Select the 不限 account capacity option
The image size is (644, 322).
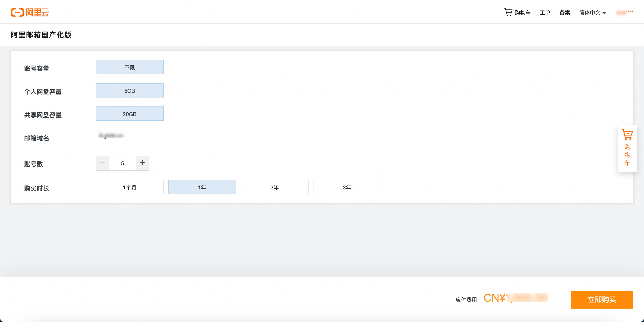click(x=129, y=67)
